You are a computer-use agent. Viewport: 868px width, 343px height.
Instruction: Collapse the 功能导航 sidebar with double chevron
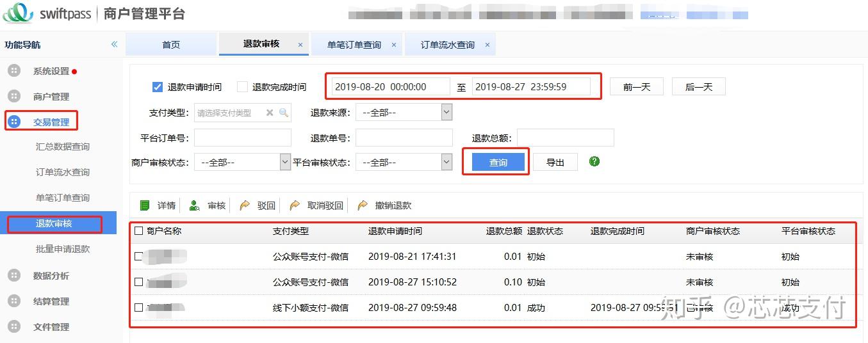114,44
